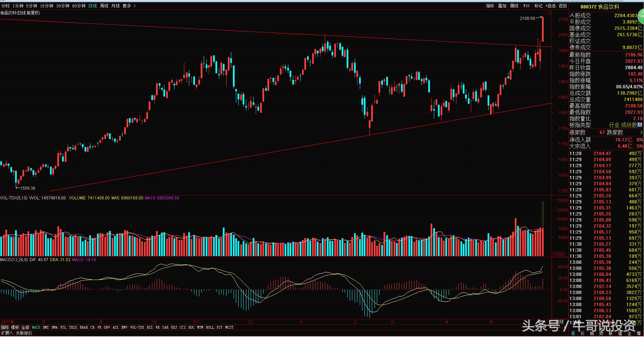644x337 pixels.
Task: Collapse the 扩展 panel expander
Action: click(x=7, y=333)
